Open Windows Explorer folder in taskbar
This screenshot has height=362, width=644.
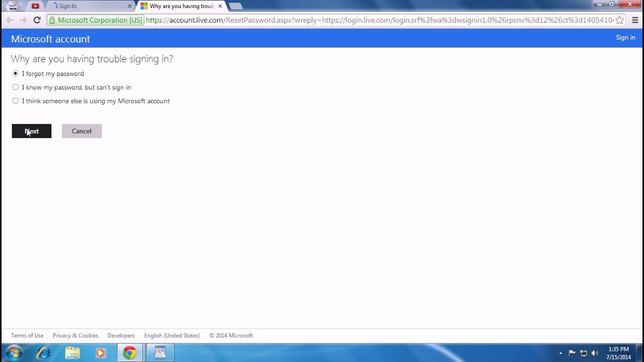72,353
